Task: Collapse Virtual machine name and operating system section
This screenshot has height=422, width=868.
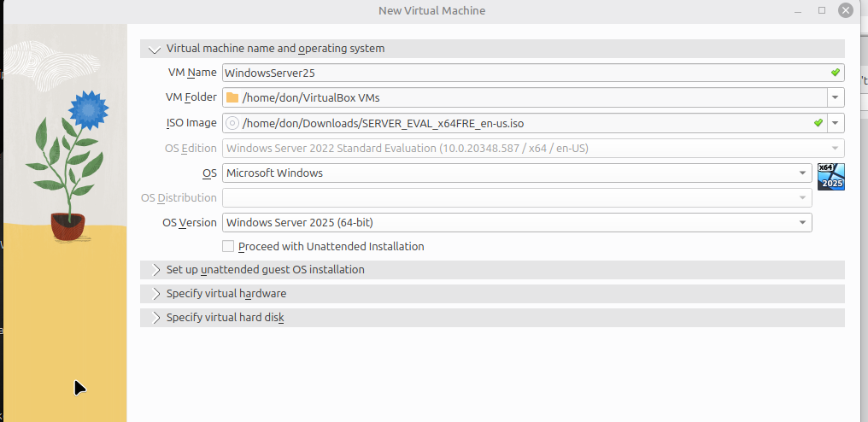Action: click(x=492, y=49)
